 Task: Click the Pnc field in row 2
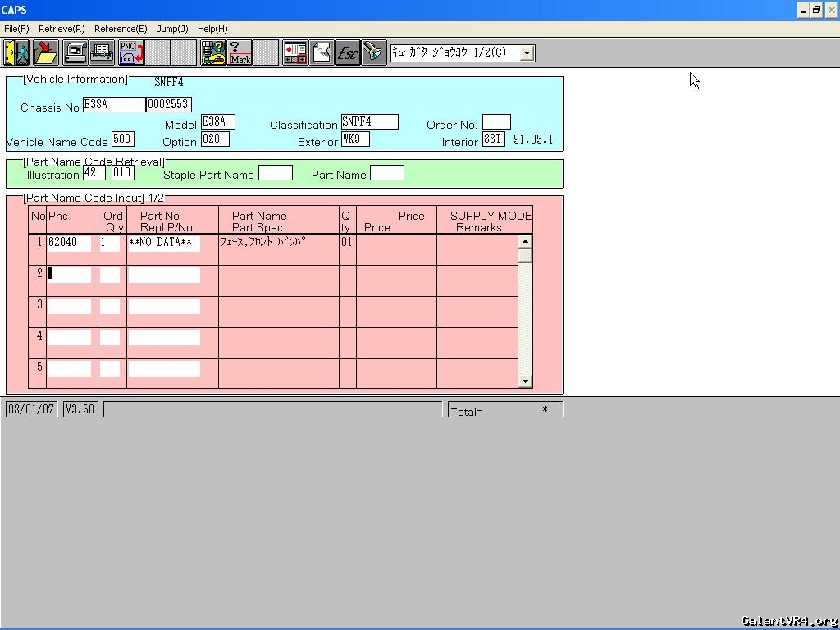70,274
